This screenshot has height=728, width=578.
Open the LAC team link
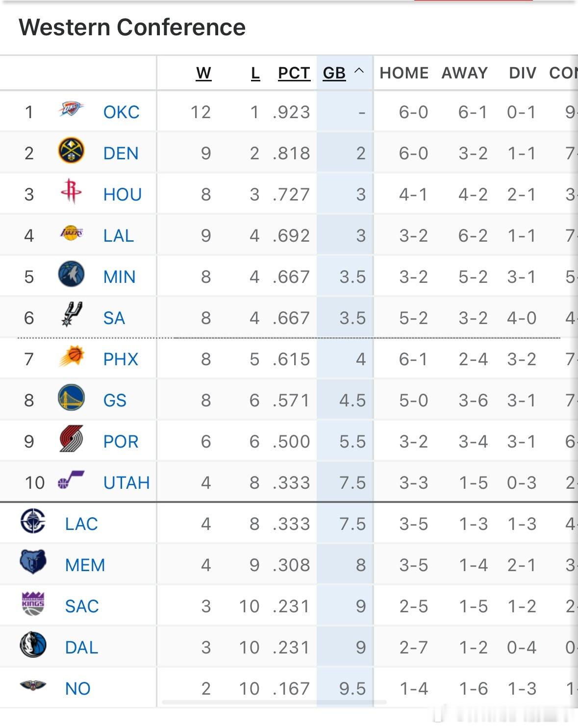[81, 524]
